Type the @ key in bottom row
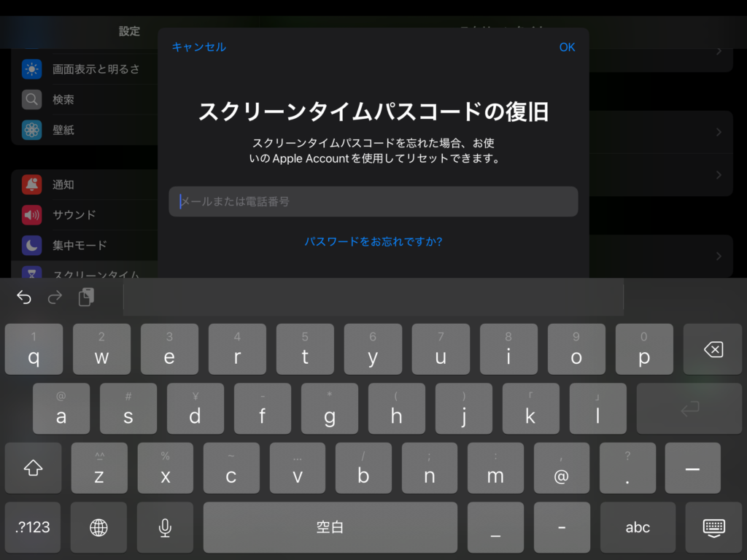Image resolution: width=747 pixels, height=560 pixels. (x=561, y=468)
